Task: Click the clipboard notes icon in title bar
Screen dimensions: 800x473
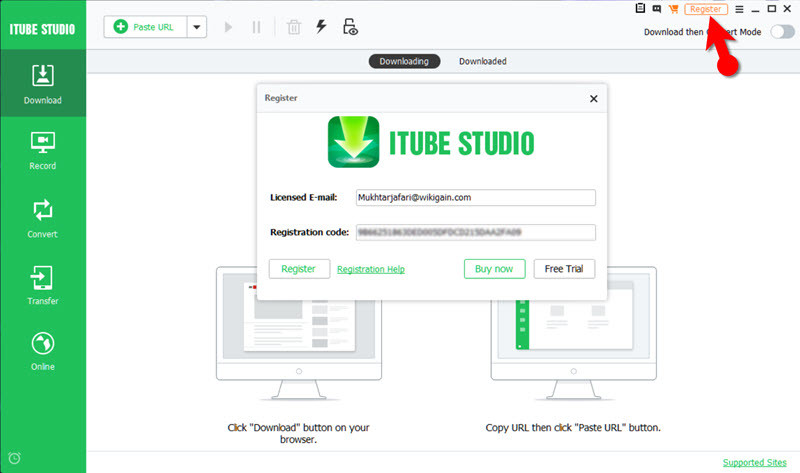Action: 640,8
